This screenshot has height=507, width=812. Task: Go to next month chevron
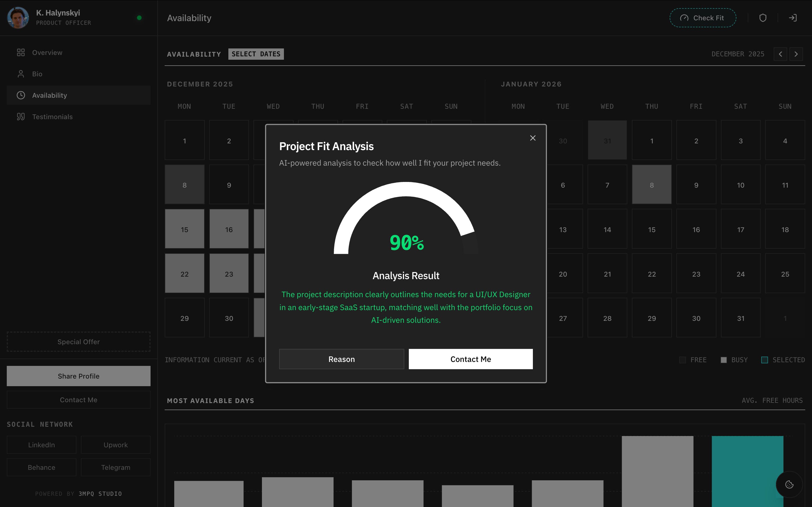coord(796,54)
